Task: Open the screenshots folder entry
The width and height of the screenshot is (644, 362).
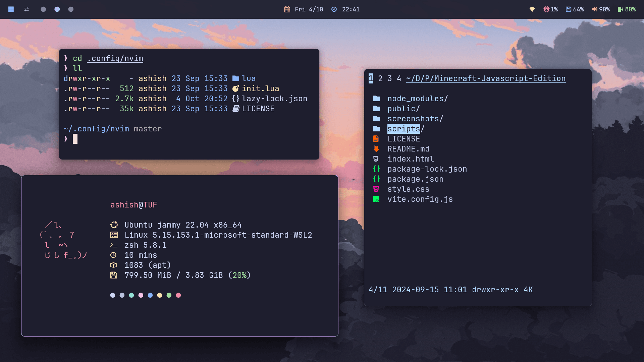Action: 415,119
